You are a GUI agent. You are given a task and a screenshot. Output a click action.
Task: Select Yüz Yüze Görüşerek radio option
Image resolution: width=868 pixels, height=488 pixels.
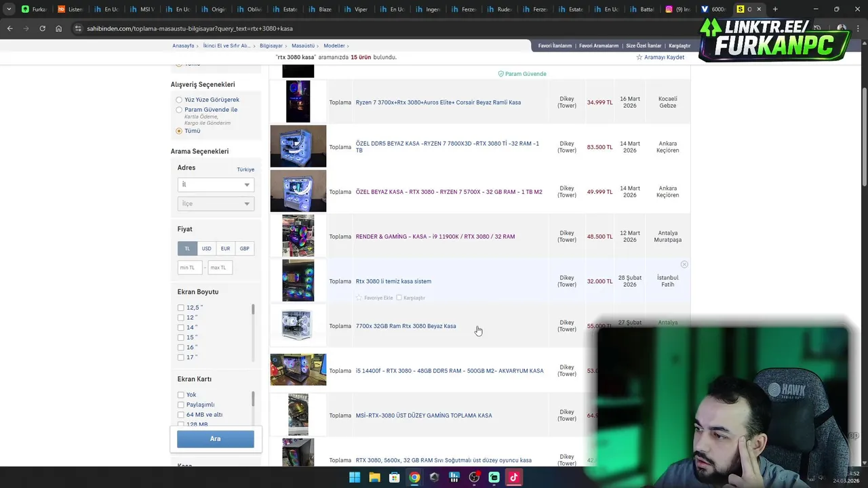click(x=179, y=100)
